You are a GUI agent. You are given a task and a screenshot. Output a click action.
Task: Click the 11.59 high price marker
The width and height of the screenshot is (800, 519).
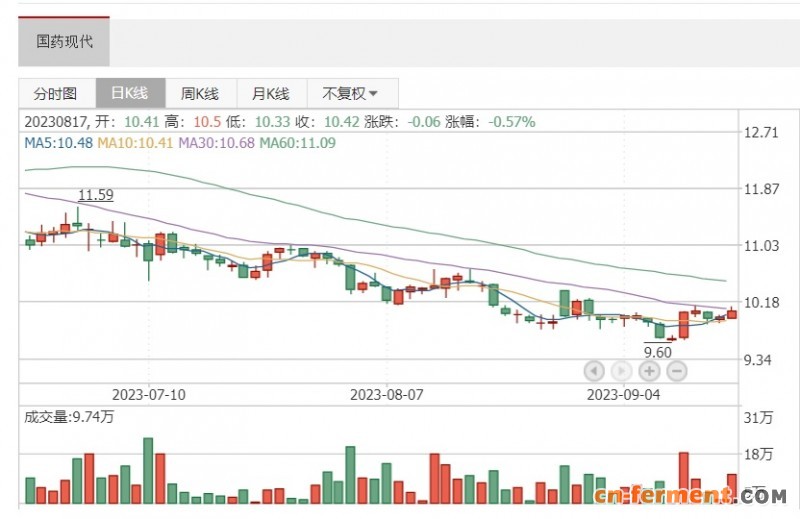(95, 195)
